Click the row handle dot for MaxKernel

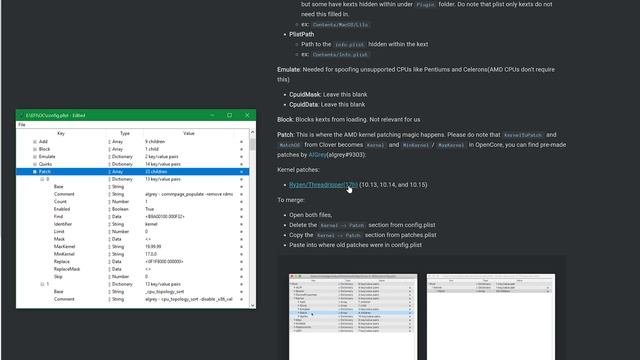tap(241, 247)
